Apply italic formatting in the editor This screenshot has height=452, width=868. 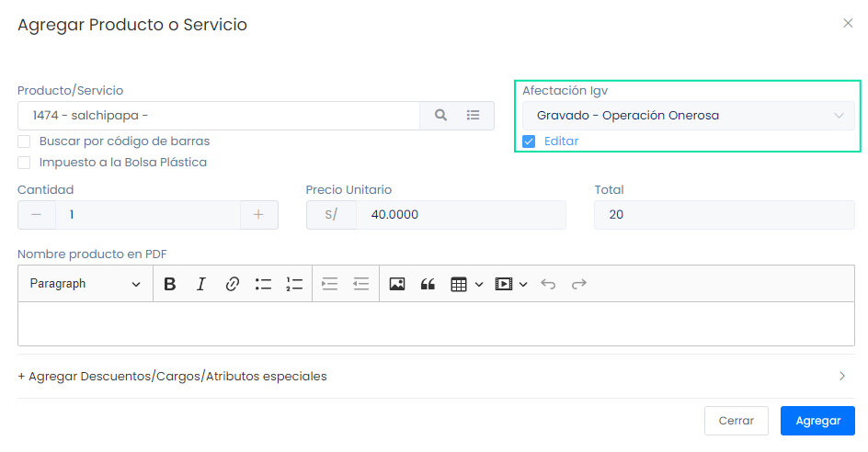[200, 284]
